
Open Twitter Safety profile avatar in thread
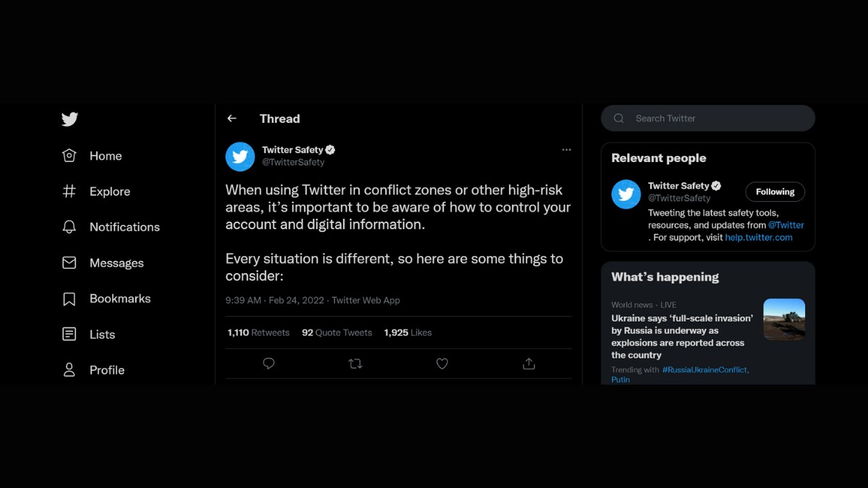[x=240, y=156]
